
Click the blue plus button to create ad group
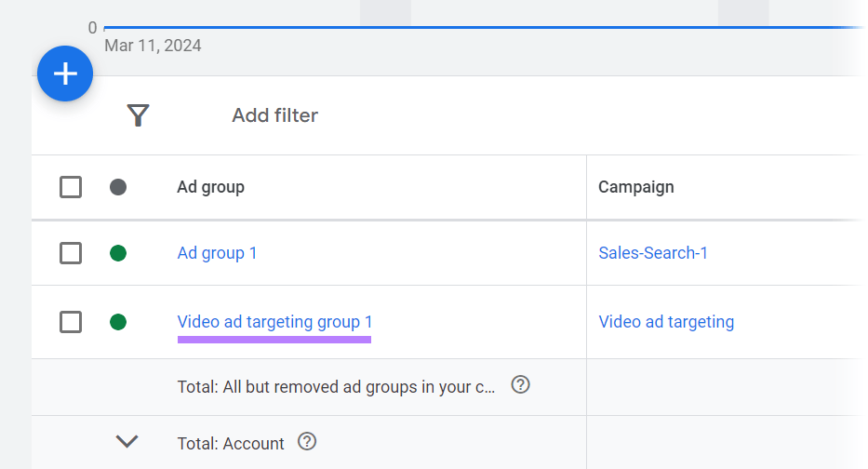[x=65, y=74]
